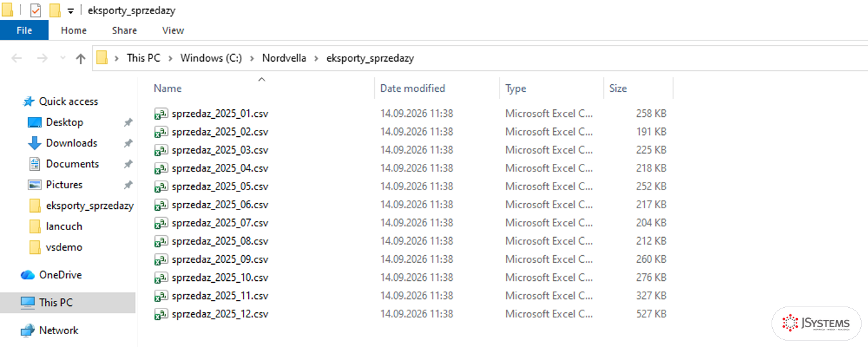Click the sprzedaz_2025_06.csv file icon

[161, 205]
